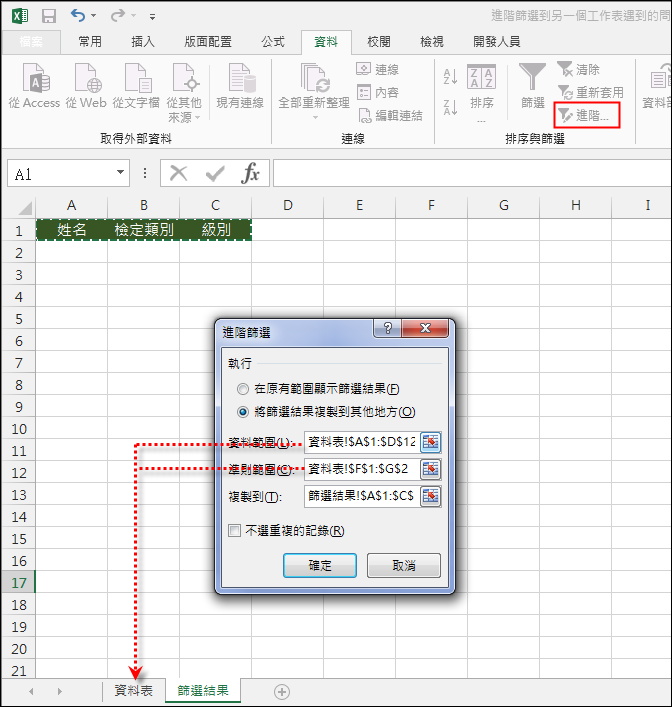
Task: Switch to the 檢視 tab
Action: click(x=432, y=42)
